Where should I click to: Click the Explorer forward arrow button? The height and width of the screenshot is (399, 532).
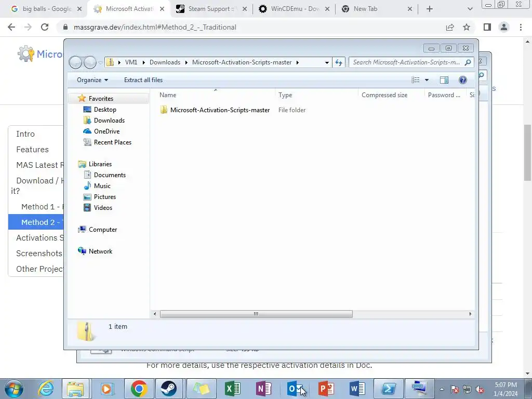(90, 62)
